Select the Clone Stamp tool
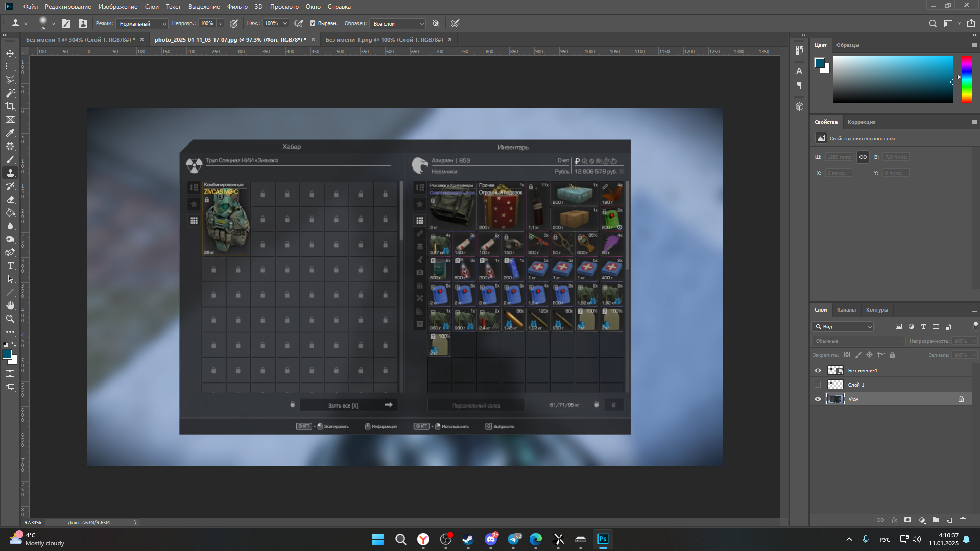This screenshot has width=980, height=551. click(x=10, y=173)
